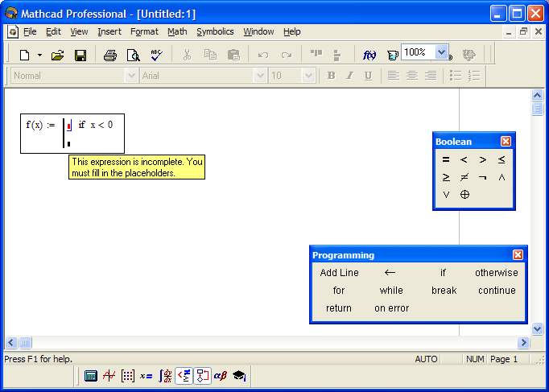The image size is (549, 392).
Task: Save the worksheet with the floppy disk icon
Action: (80, 55)
